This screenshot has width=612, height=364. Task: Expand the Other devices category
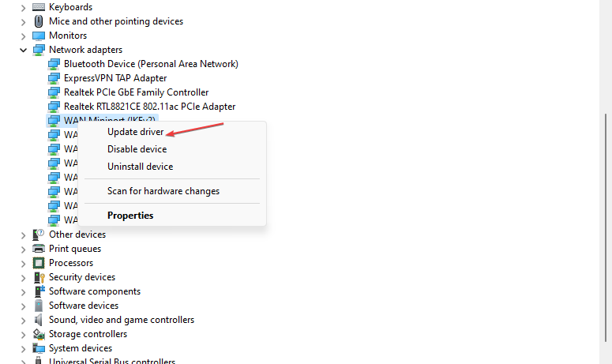click(x=23, y=235)
